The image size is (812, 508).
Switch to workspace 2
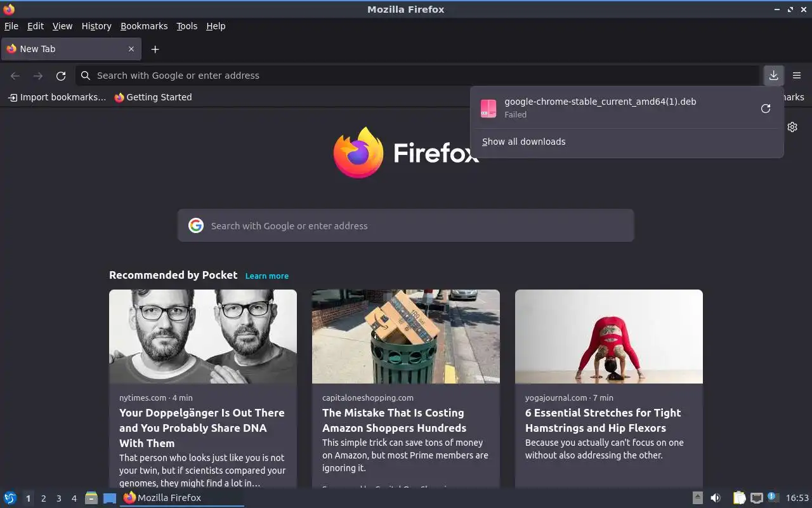[x=43, y=498]
